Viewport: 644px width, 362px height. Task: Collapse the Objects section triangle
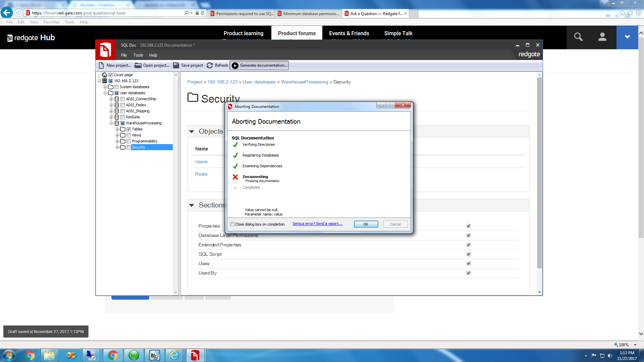click(192, 131)
